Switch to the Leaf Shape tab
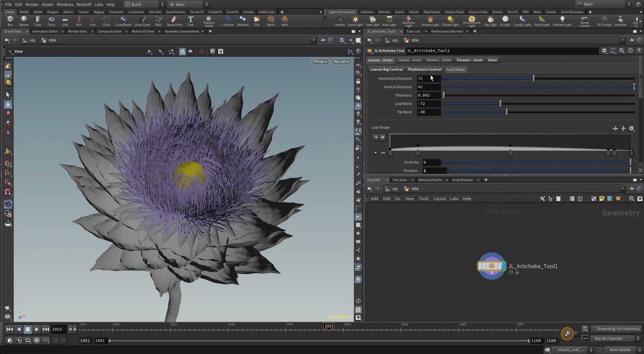The width and height of the screenshot is (644, 354). point(456,69)
